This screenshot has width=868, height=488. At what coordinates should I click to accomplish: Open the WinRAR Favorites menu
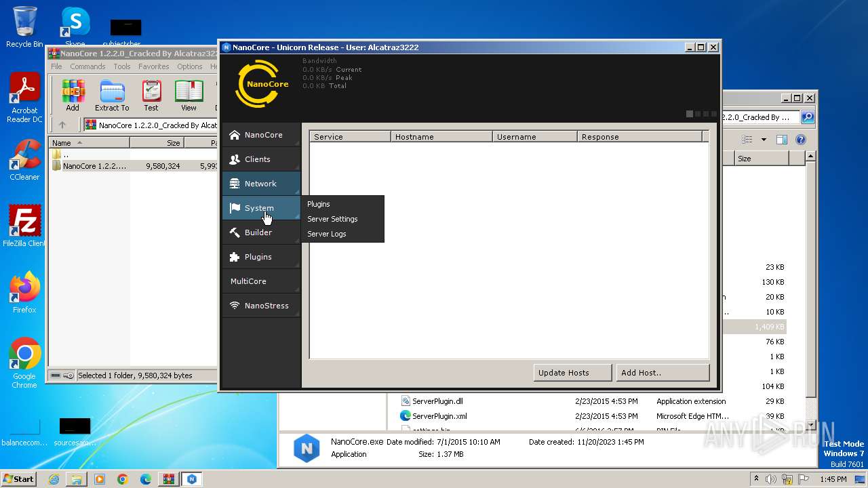[154, 66]
